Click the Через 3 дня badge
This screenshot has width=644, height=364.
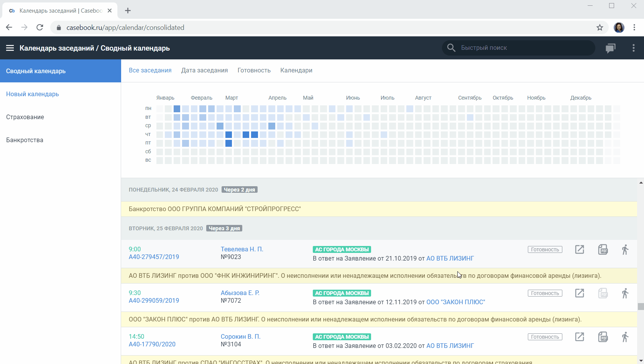coord(224,228)
